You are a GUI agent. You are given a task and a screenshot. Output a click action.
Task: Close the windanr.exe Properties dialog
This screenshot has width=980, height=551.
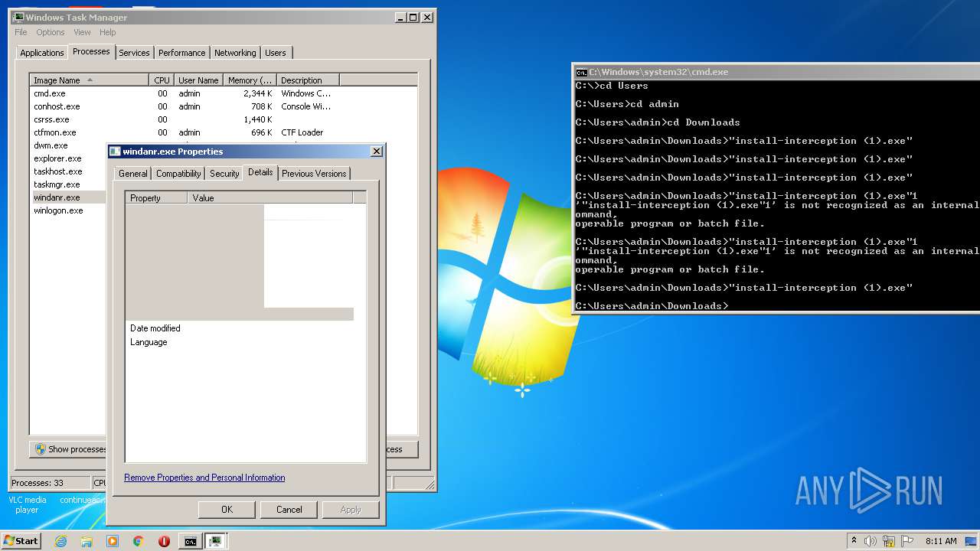point(377,152)
